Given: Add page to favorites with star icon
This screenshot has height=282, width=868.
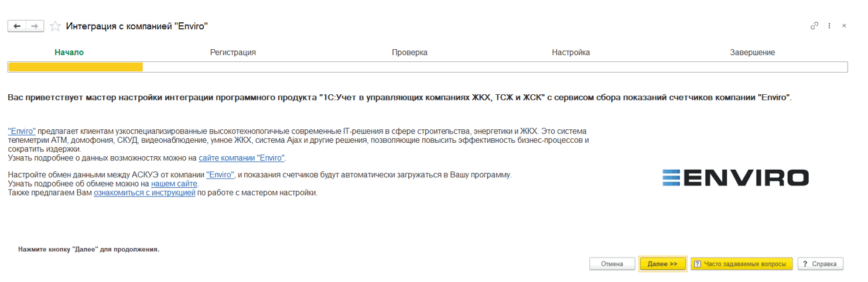Looking at the screenshot, I should (55, 26).
